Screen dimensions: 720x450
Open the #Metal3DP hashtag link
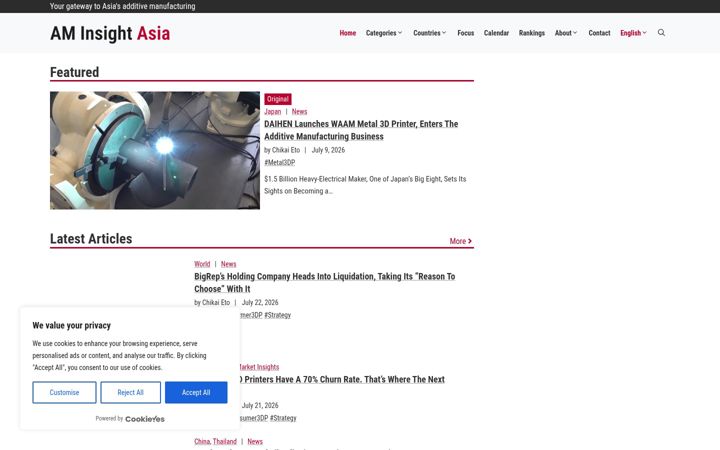coord(279,163)
